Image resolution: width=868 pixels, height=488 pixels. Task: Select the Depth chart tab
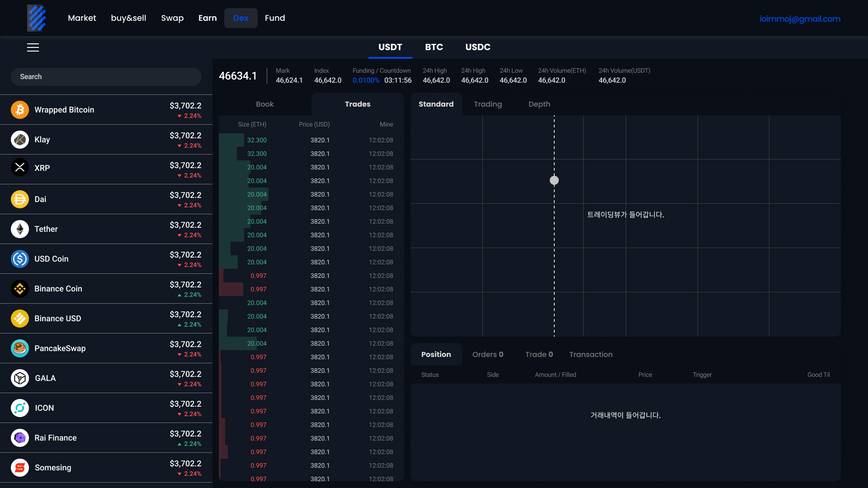click(x=539, y=104)
